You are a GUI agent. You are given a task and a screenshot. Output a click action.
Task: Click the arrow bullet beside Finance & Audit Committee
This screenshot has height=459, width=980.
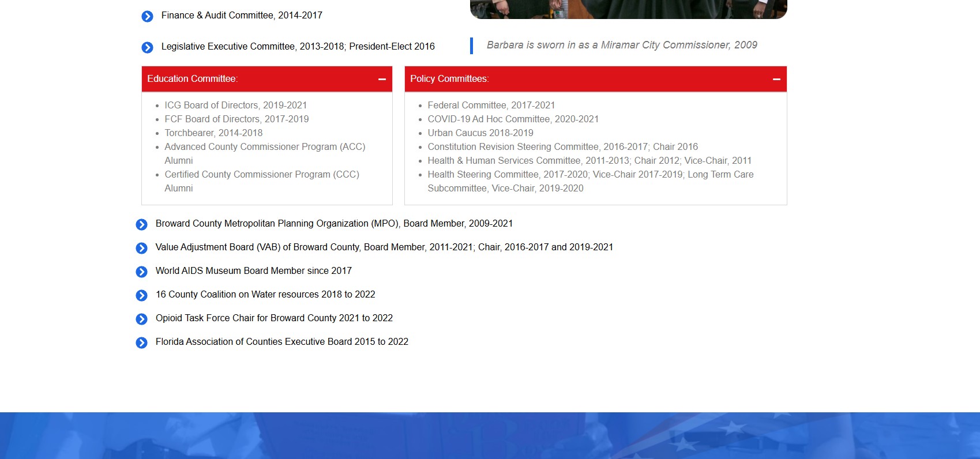click(147, 16)
